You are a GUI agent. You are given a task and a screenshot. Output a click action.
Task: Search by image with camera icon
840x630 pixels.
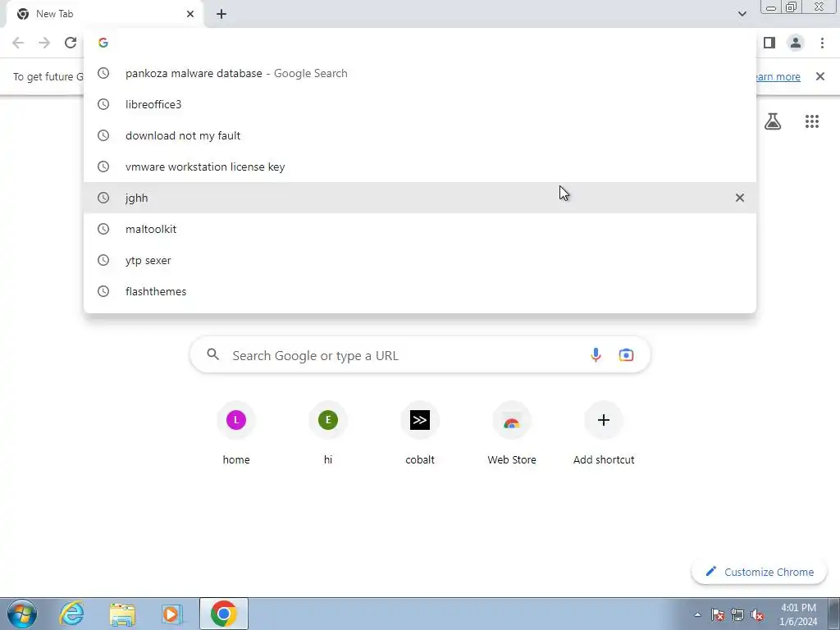(x=626, y=355)
